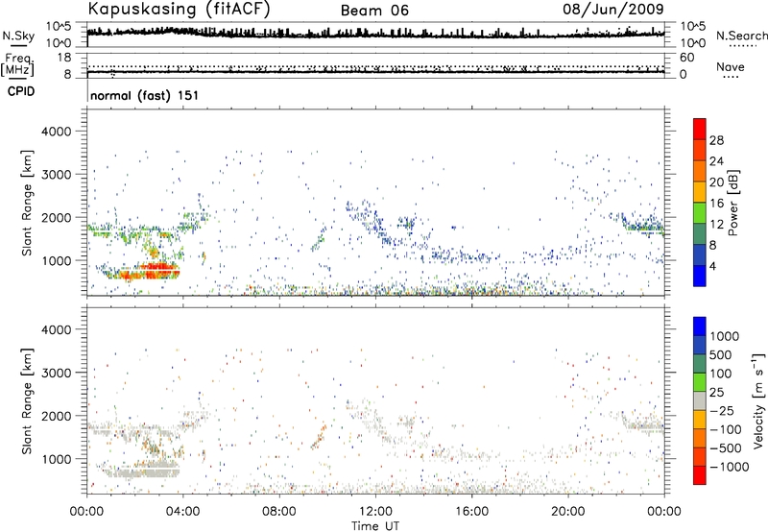The width and height of the screenshot is (768, 532).
Task: Click the '24' label on the power colorbar
Action: (x=716, y=161)
